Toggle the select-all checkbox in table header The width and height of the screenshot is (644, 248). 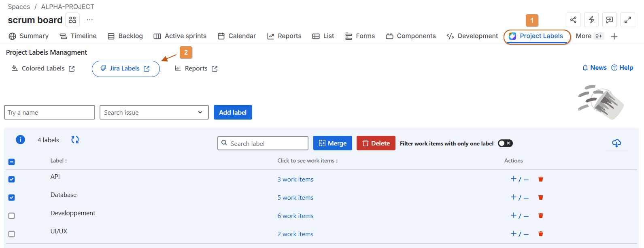point(12,162)
